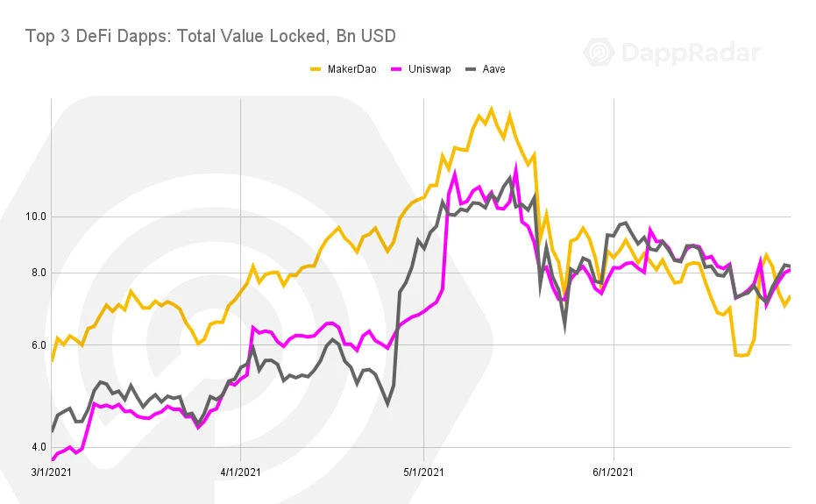
Task: Click the 3/1/2021 x-axis label
Action: (x=51, y=472)
